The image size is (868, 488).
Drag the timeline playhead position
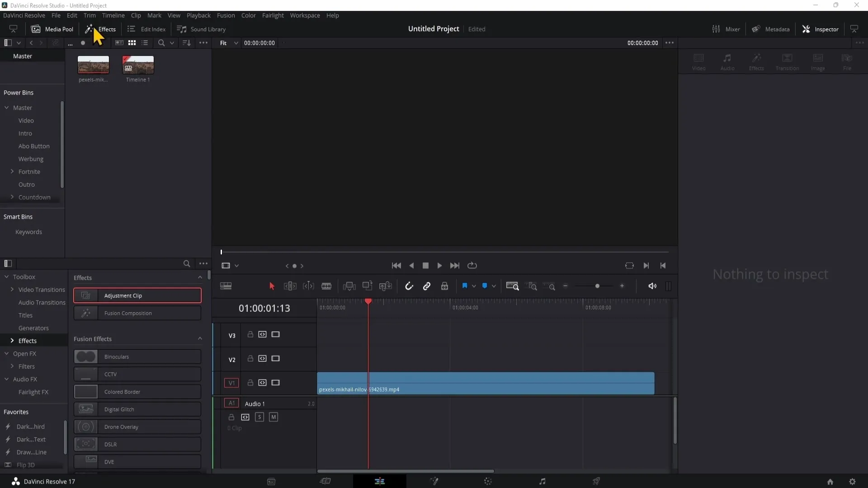(x=368, y=301)
